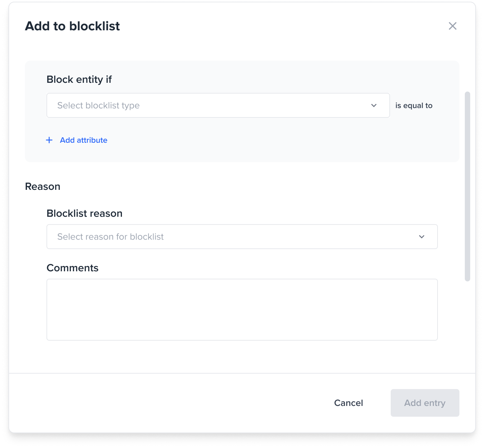The height and width of the screenshot is (448, 484).
Task: Expand the blocklist reason chevron arrow
Action: pos(422,237)
